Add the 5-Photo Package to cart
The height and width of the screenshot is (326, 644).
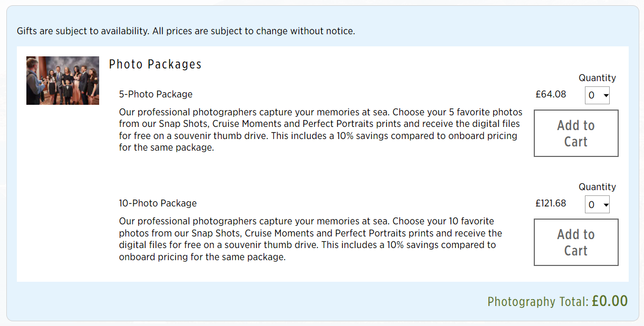click(576, 133)
